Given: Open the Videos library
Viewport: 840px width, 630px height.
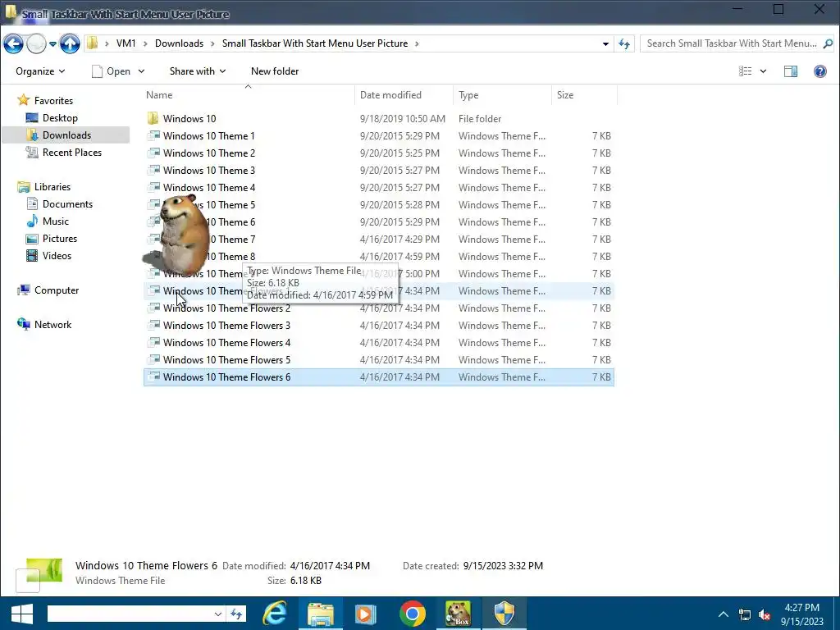Looking at the screenshot, I should 57,256.
